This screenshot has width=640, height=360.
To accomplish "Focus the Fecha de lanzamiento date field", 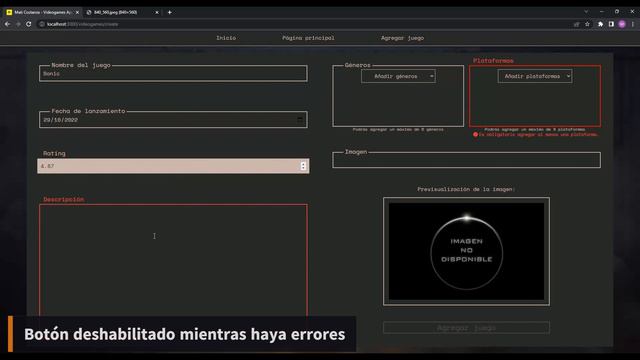I will pyautogui.click(x=173, y=120).
